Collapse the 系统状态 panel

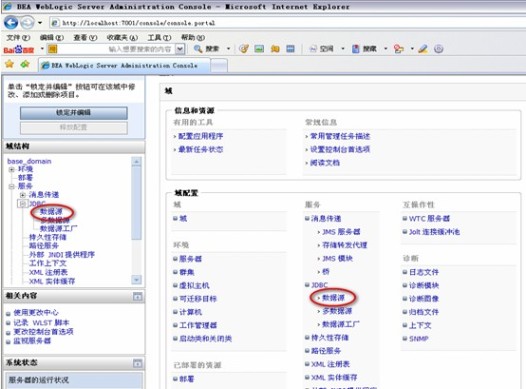pyautogui.click(x=138, y=363)
